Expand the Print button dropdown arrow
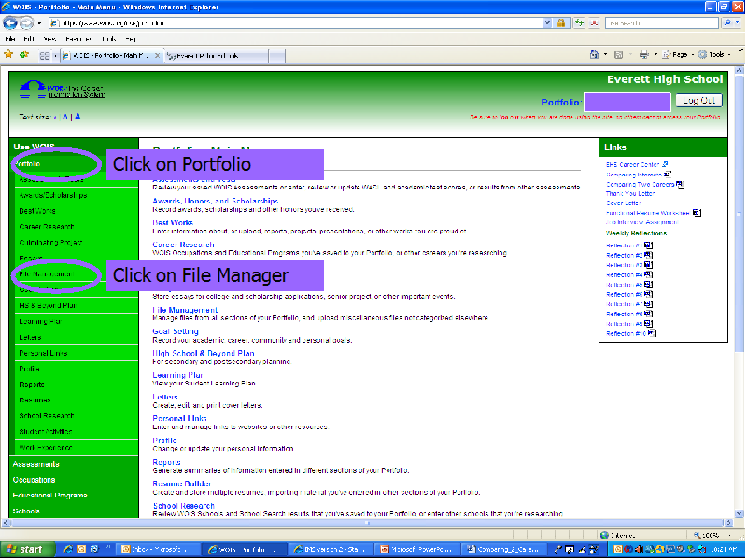747x560 pixels. pos(655,55)
